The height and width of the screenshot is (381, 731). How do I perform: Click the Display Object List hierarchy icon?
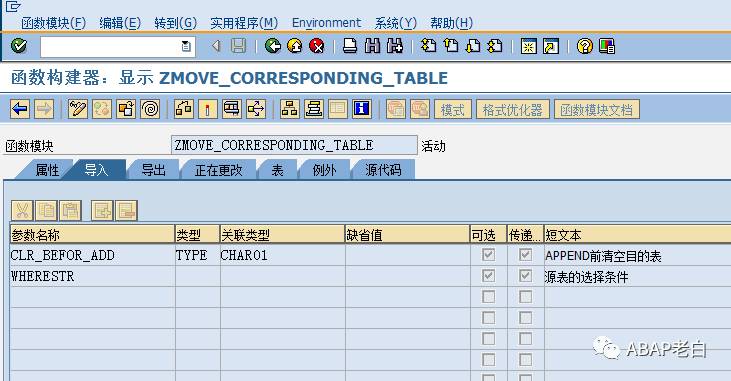(290, 109)
